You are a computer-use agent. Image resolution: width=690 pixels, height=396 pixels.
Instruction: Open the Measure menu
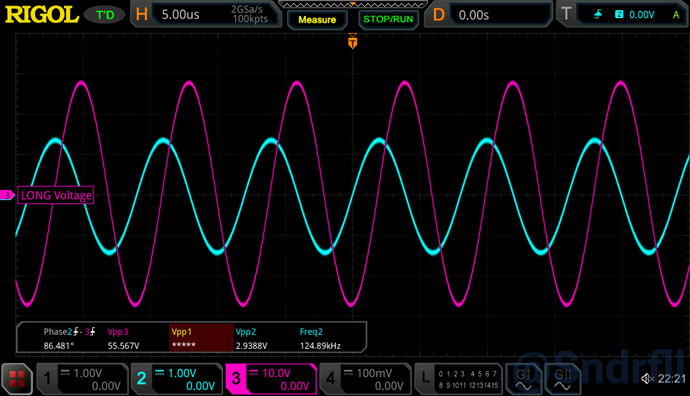pos(317,20)
